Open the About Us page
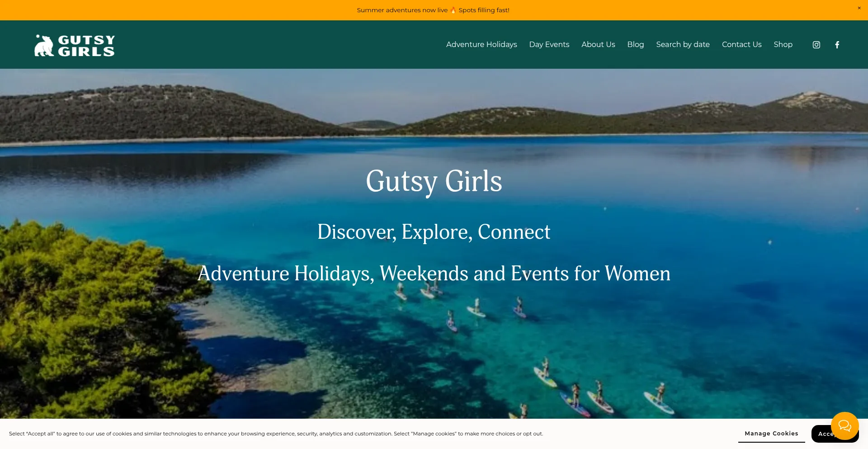Viewport: 868px width, 449px height. tap(598, 44)
